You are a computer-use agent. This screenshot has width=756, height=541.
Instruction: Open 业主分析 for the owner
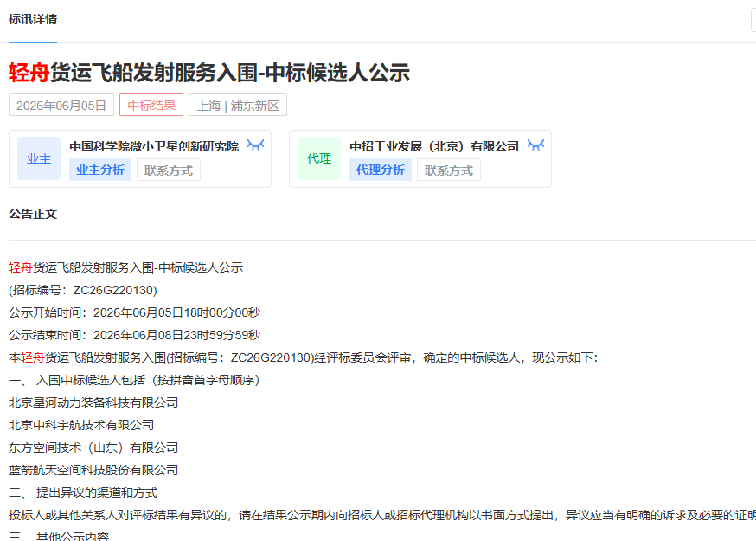click(x=100, y=170)
